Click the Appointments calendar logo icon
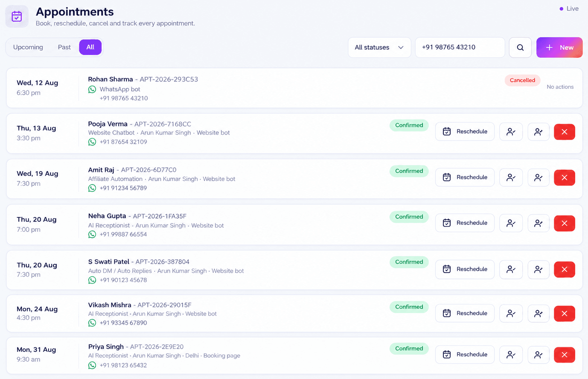The width and height of the screenshot is (588, 379). (x=17, y=17)
